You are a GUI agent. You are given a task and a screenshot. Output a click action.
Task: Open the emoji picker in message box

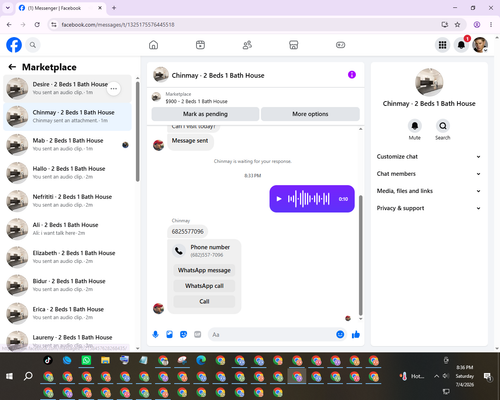[340, 334]
